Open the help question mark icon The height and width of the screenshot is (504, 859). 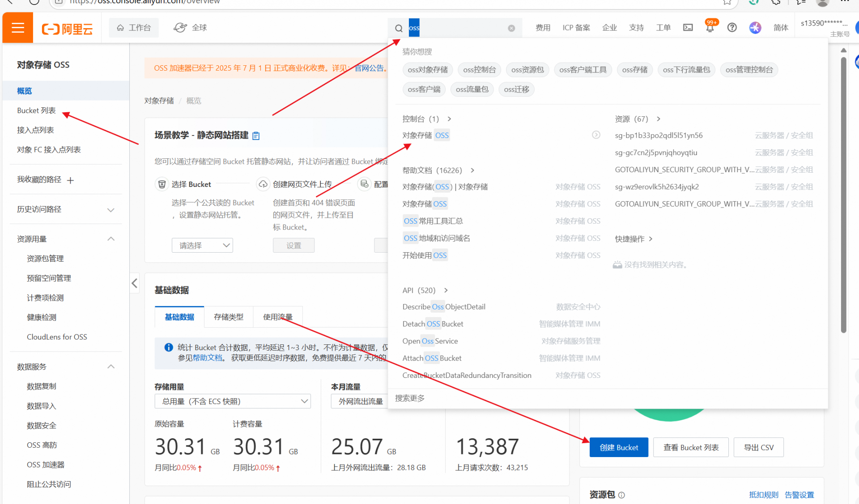732,28
